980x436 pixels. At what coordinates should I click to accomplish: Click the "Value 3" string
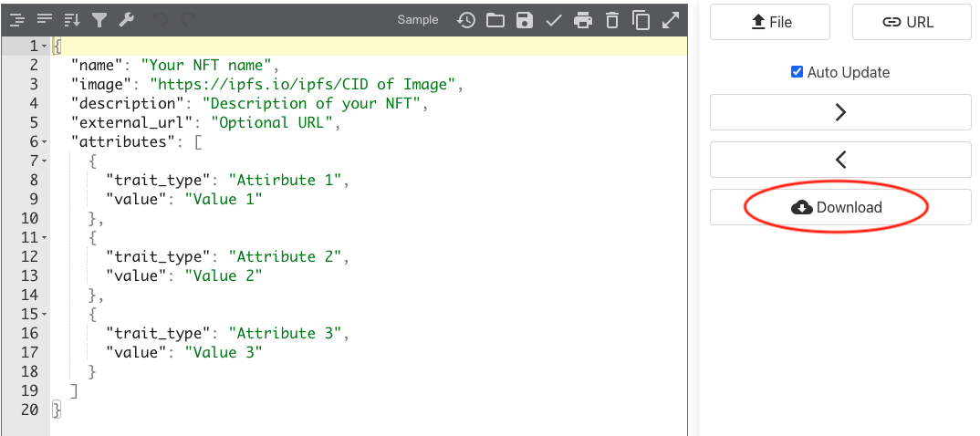(224, 352)
